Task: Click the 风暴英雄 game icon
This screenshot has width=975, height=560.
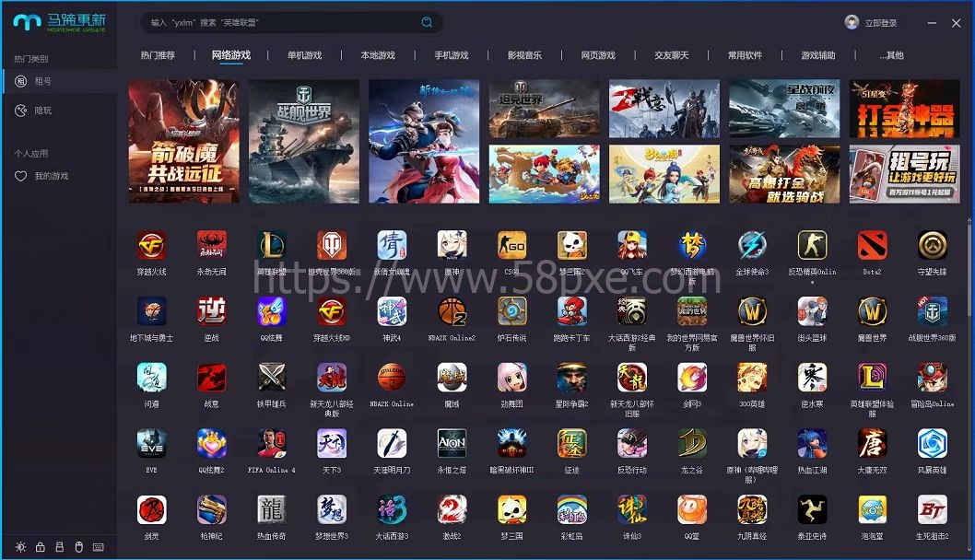Action: coord(932,444)
